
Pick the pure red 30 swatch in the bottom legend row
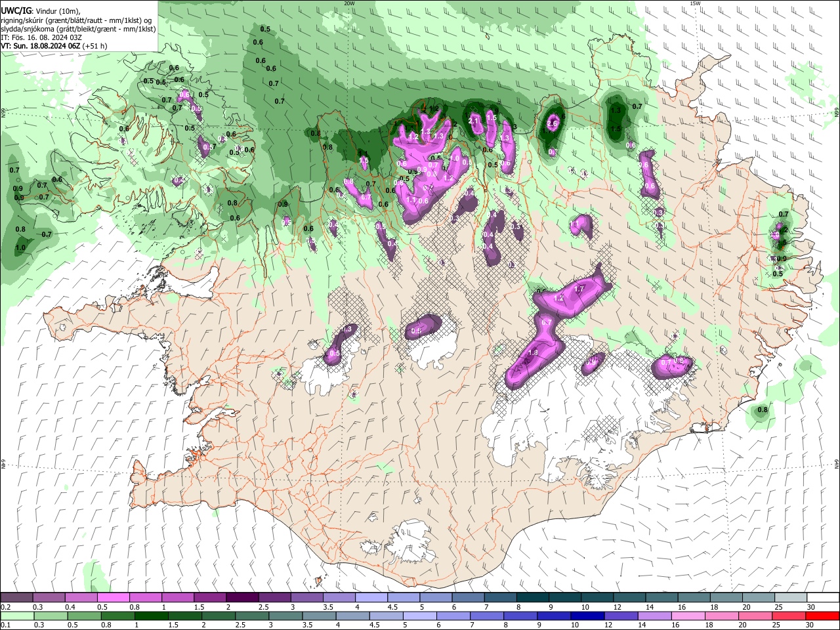click(823, 616)
